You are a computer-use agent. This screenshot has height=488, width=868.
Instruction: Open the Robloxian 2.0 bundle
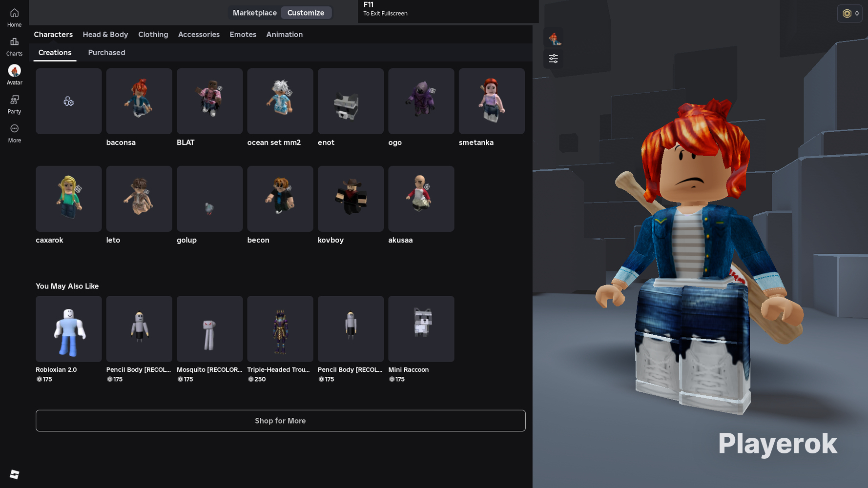(x=68, y=329)
